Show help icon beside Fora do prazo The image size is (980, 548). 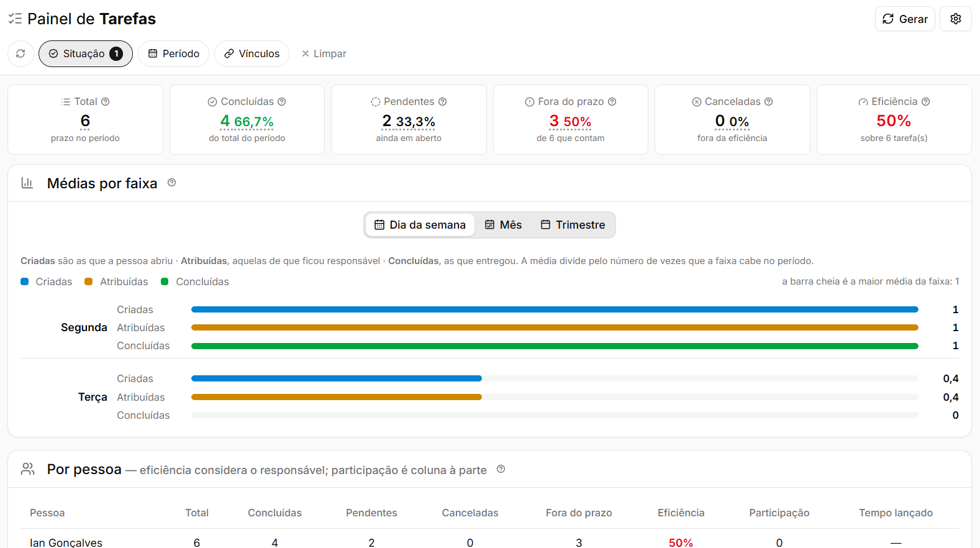click(x=612, y=102)
